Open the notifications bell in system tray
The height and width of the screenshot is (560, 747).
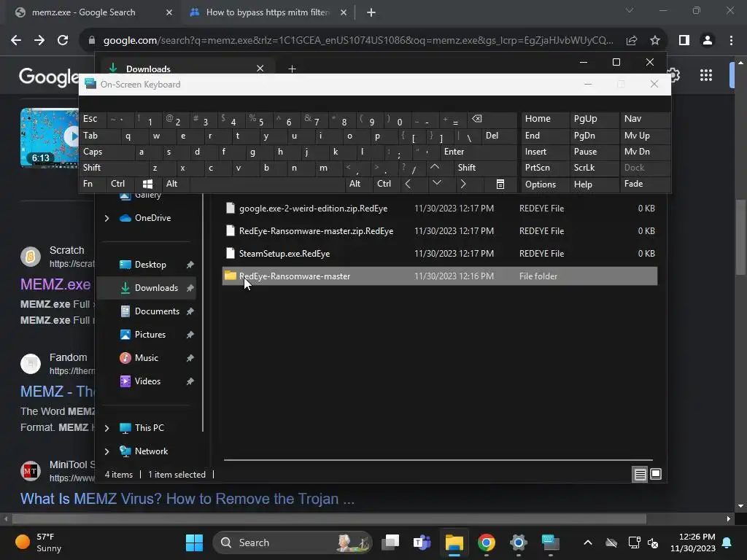coord(727,542)
